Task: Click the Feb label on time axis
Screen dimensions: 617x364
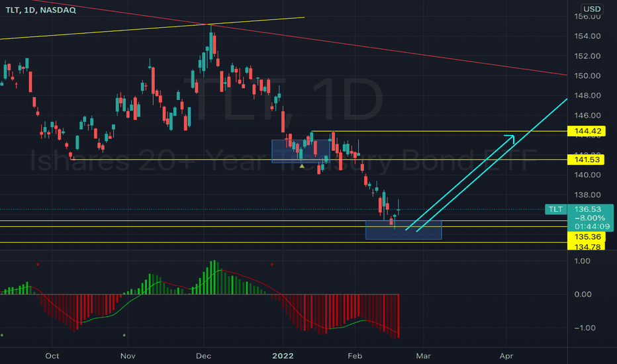Action: coord(355,356)
